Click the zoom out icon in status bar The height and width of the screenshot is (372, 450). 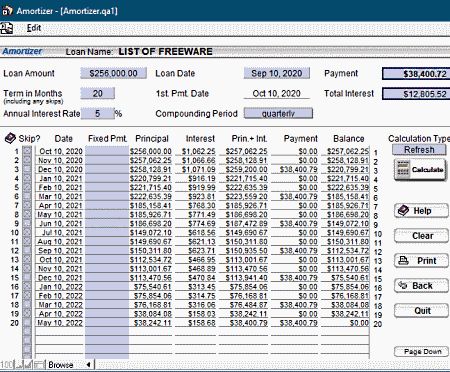point(19,365)
